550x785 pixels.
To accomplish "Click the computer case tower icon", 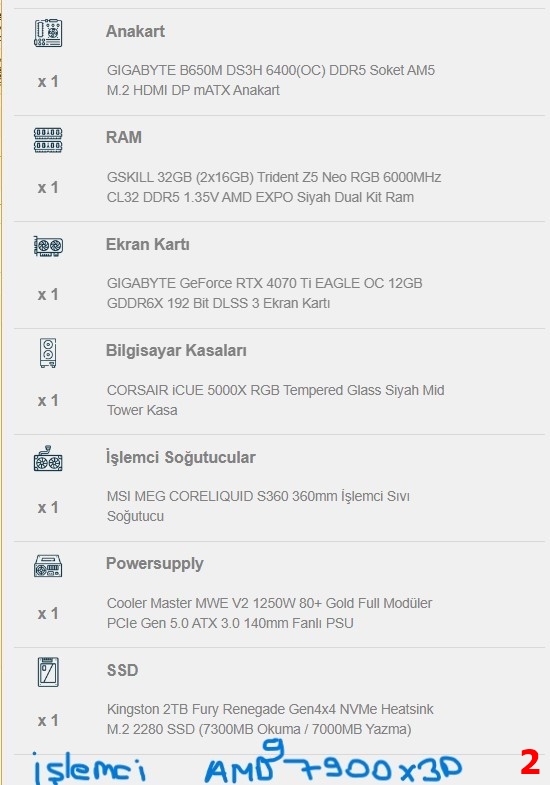I will coord(48,353).
